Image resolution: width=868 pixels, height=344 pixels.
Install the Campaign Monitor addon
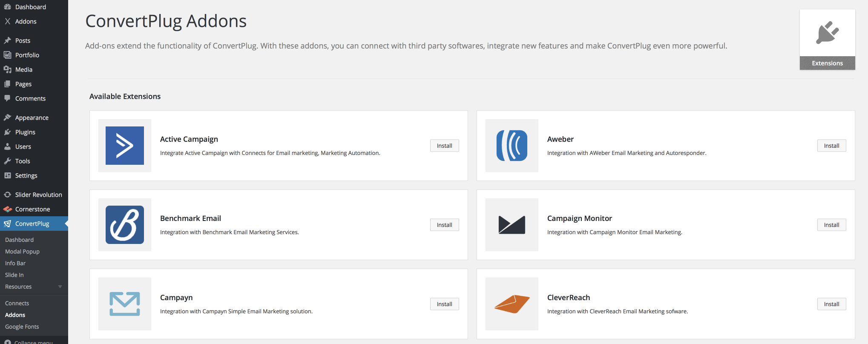(x=832, y=225)
